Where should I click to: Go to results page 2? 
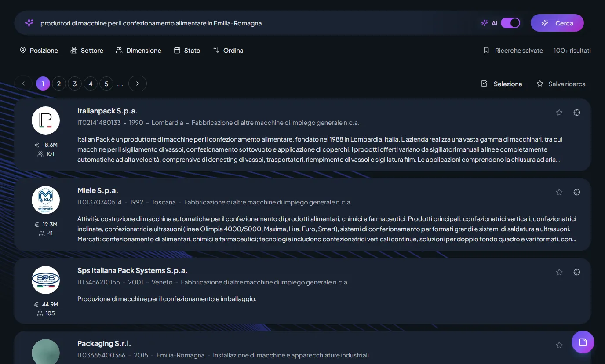(x=59, y=84)
